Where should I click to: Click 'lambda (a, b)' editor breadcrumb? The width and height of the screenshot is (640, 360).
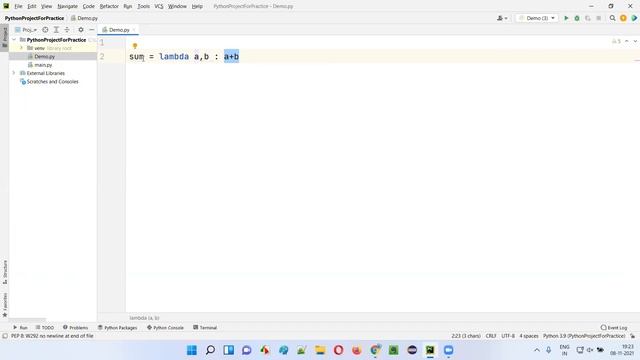[x=144, y=318]
